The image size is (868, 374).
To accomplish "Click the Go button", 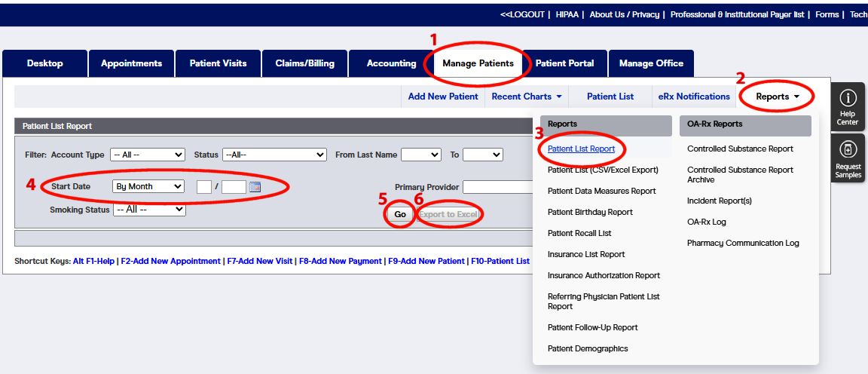I will pos(400,215).
